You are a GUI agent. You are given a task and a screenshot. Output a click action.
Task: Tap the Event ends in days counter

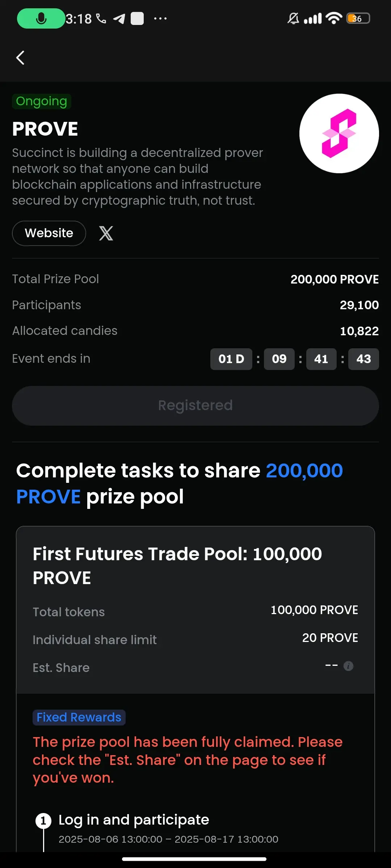click(x=231, y=359)
